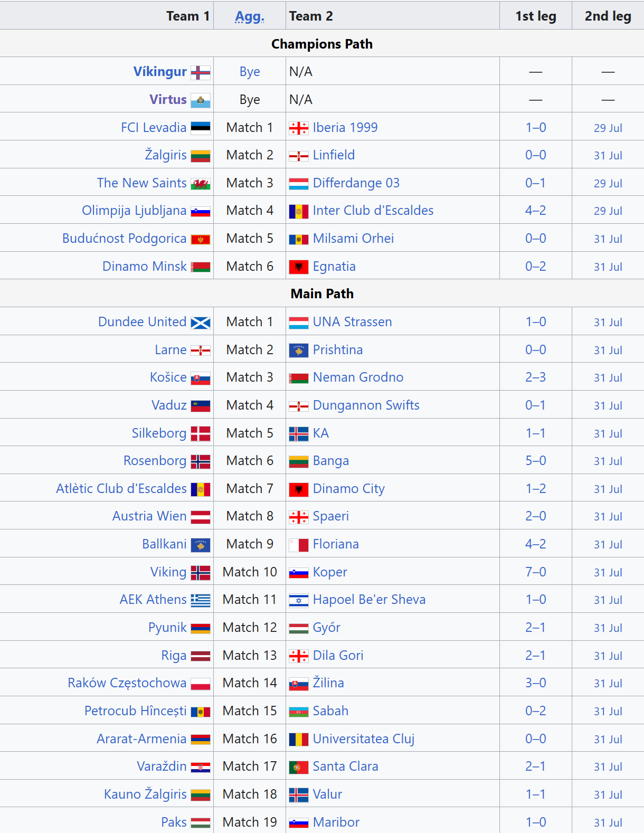The image size is (644, 833).
Task: Click the Georgia flag beside Iberia 1999
Action: [x=299, y=128]
